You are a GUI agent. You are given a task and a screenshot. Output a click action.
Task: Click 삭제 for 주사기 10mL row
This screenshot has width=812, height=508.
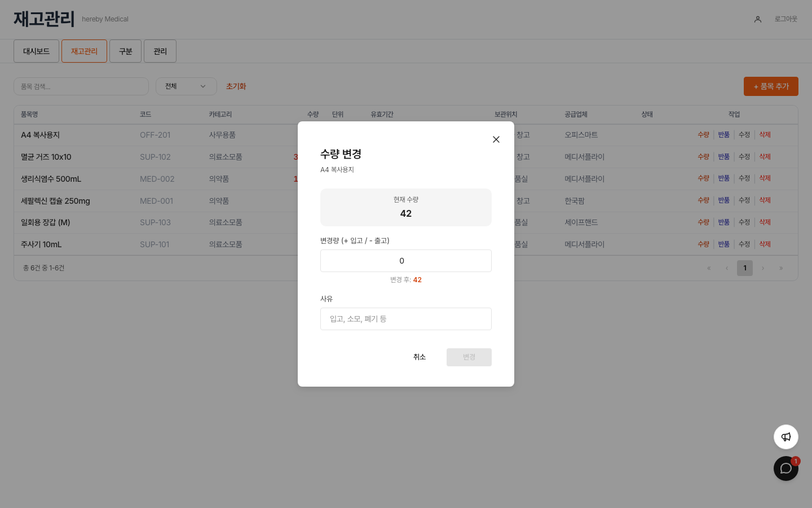[765, 244]
